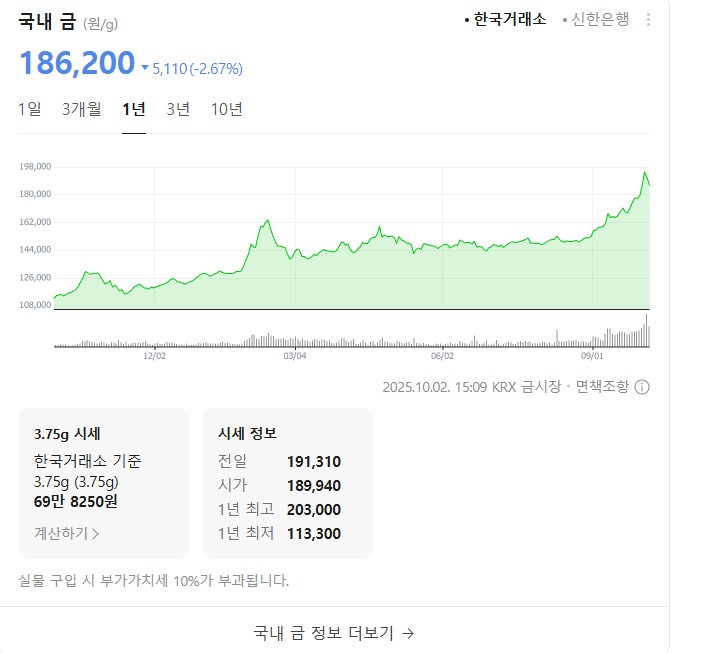The image size is (702, 653).
Task: Switch to the 3개월 chart tab
Action: [82, 109]
